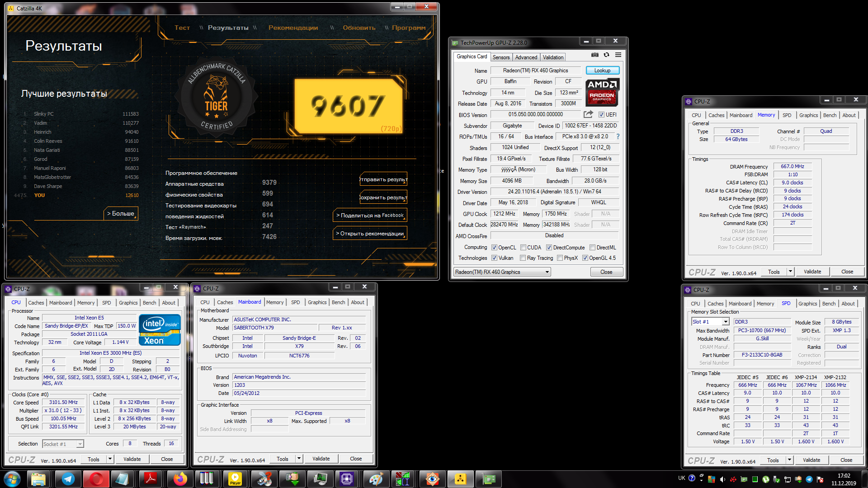Click the UK language indicator in tray

coord(682,478)
